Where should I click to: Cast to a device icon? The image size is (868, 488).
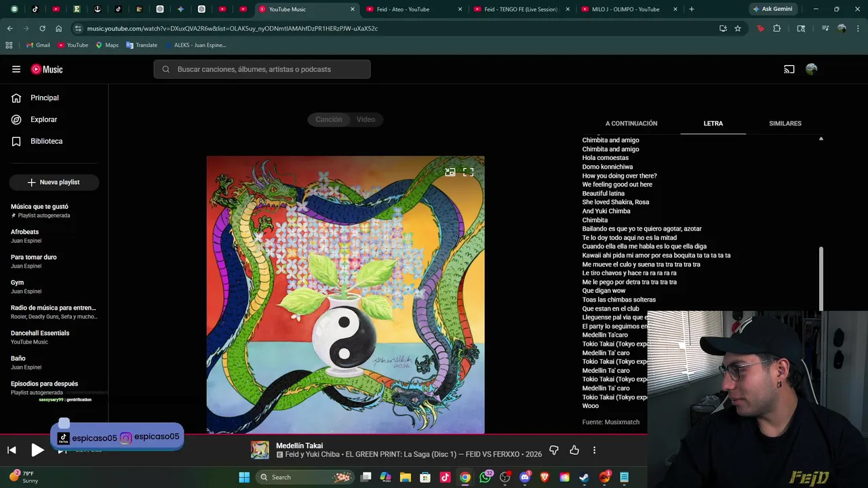[x=789, y=69]
